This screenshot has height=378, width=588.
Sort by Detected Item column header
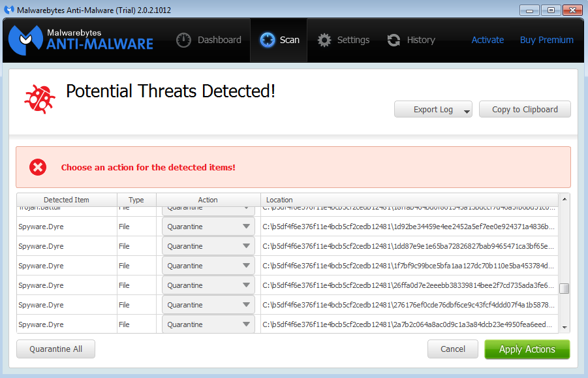67,200
